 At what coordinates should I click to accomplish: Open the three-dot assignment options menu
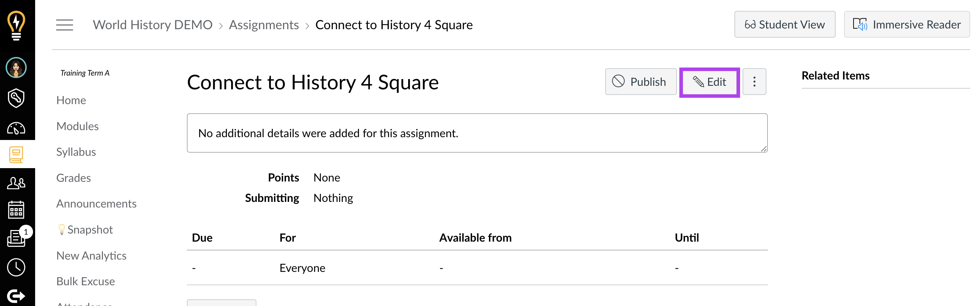tap(754, 82)
